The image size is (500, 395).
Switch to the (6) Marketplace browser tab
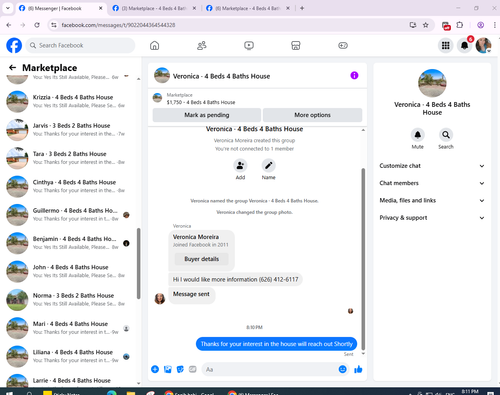coord(248,8)
